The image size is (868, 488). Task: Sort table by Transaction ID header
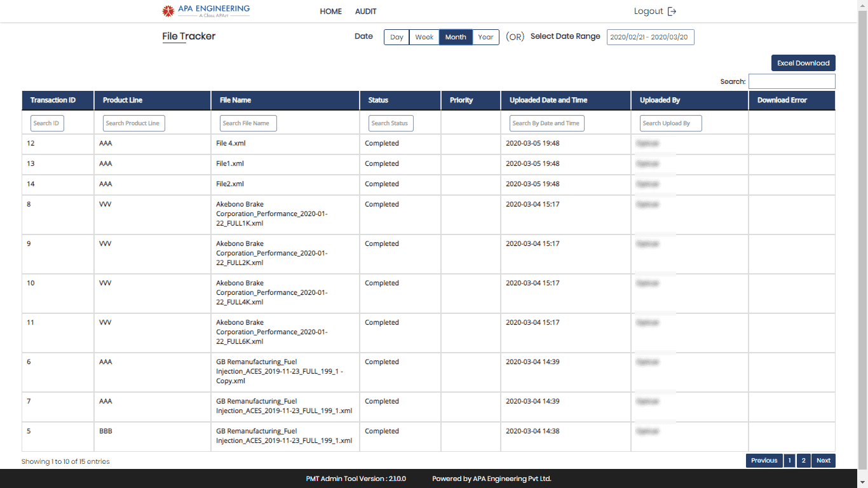pos(53,100)
